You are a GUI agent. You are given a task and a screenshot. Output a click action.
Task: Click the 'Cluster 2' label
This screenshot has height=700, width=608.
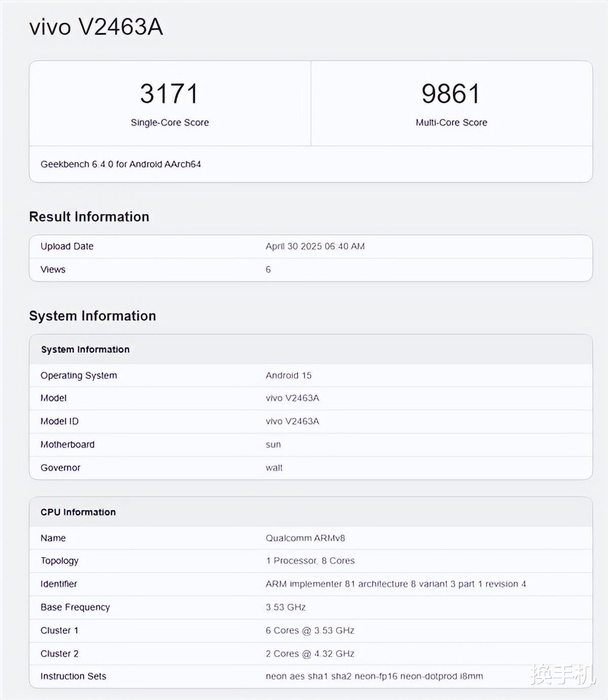tap(59, 654)
